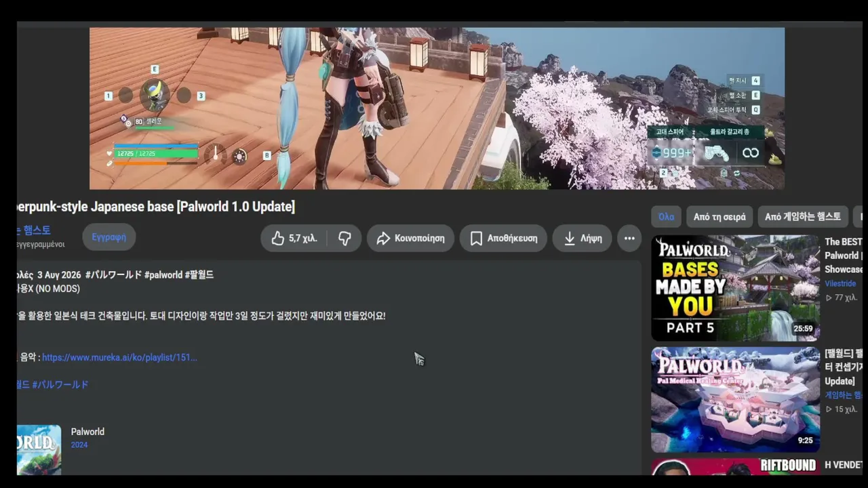
Task: Open the Bases Made By You thumbnail
Action: coord(735,288)
